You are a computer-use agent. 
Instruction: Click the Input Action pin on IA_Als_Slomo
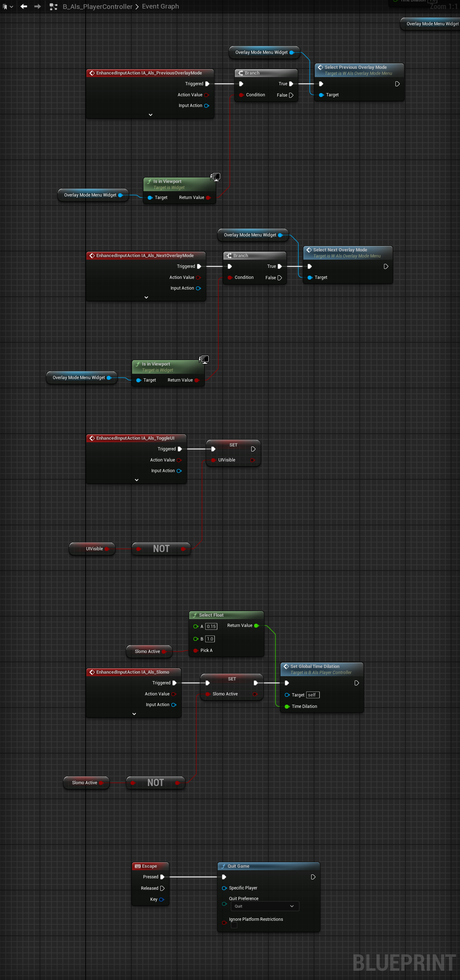[x=174, y=705]
